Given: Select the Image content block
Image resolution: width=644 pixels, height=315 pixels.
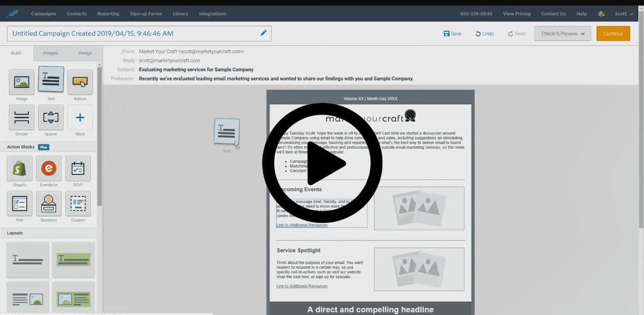Looking at the screenshot, I should [21, 81].
